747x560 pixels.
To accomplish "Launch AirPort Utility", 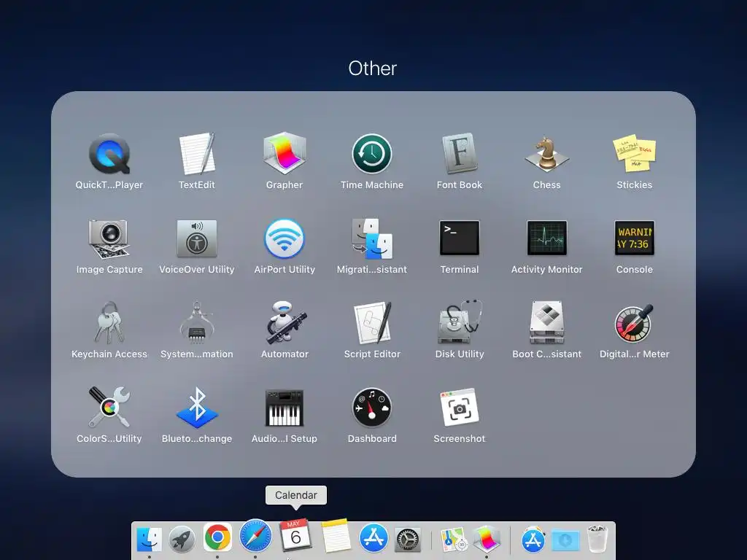I will click(x=285, y=238).
